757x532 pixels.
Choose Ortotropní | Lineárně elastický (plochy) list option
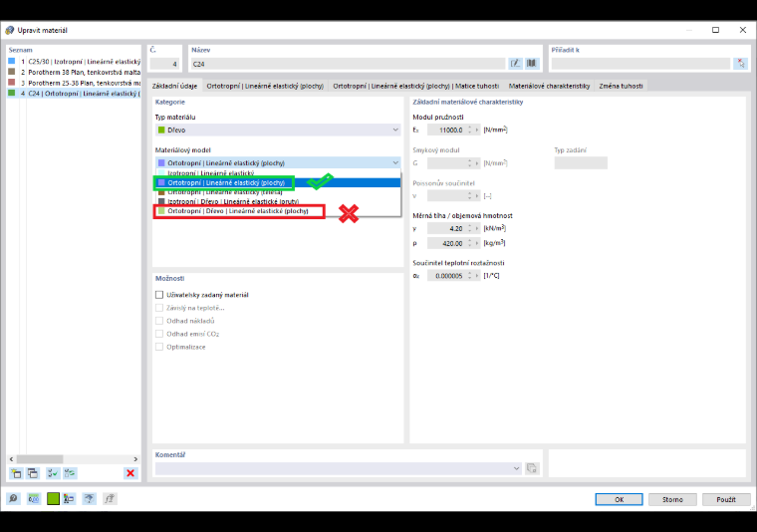coord(278,182)
